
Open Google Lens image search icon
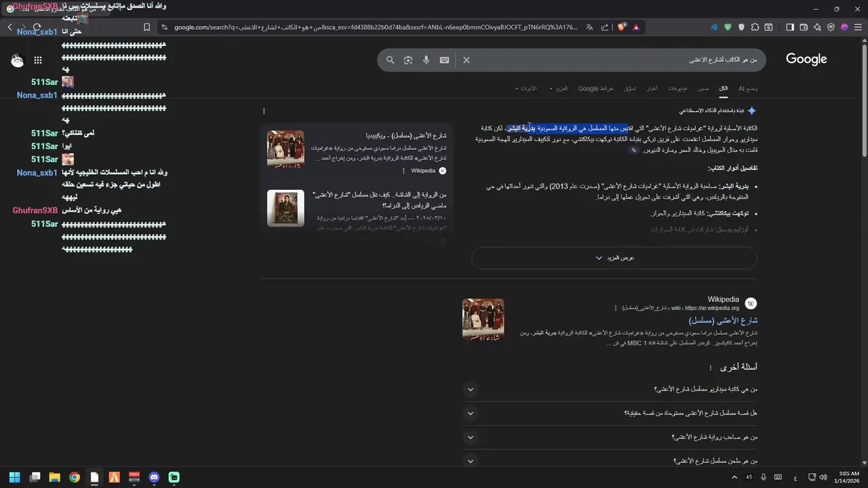point(408,60)
